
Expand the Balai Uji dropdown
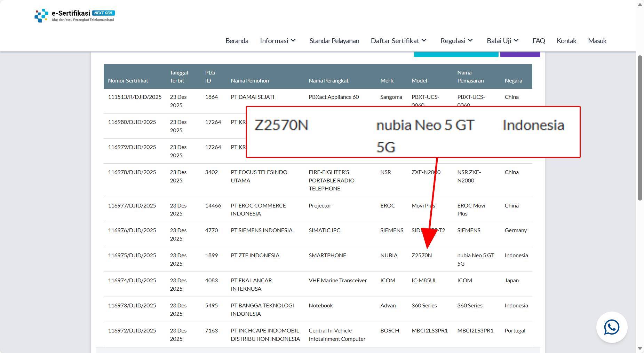[x=502, y=41]
